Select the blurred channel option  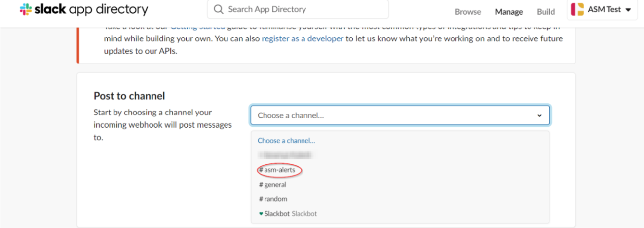(x=400, y=155)
